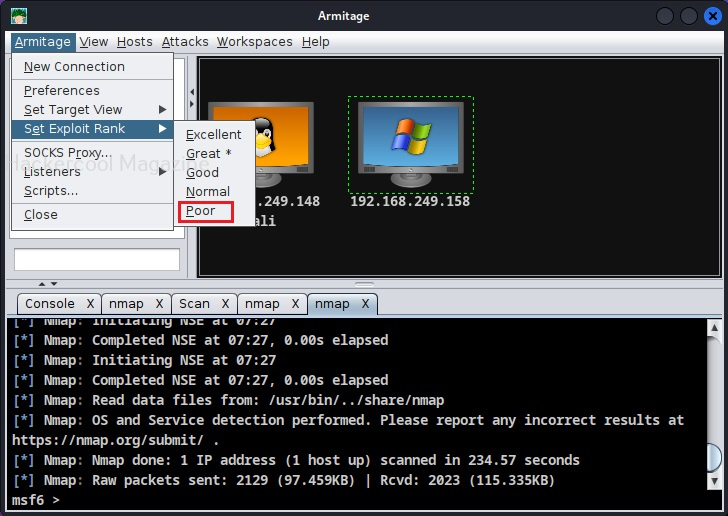728x516 pixels.
Task: Close the first nmap tab with its X
Action: [x=159, y=304]
